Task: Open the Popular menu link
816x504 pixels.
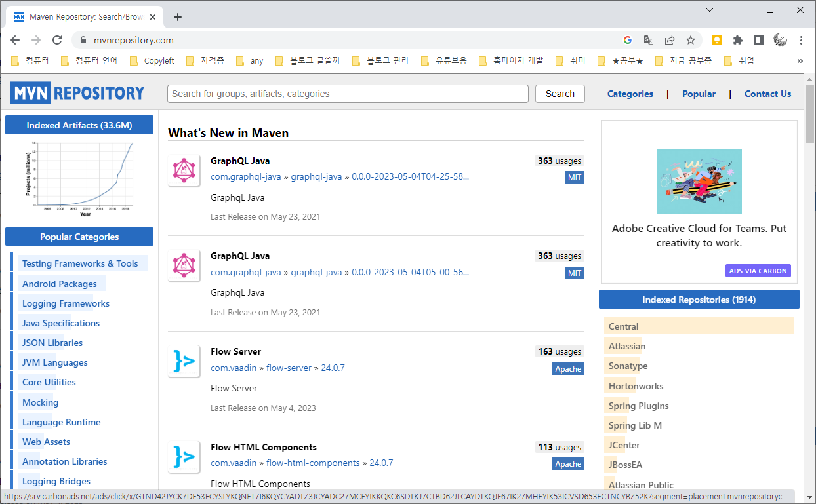Action: 699,94
